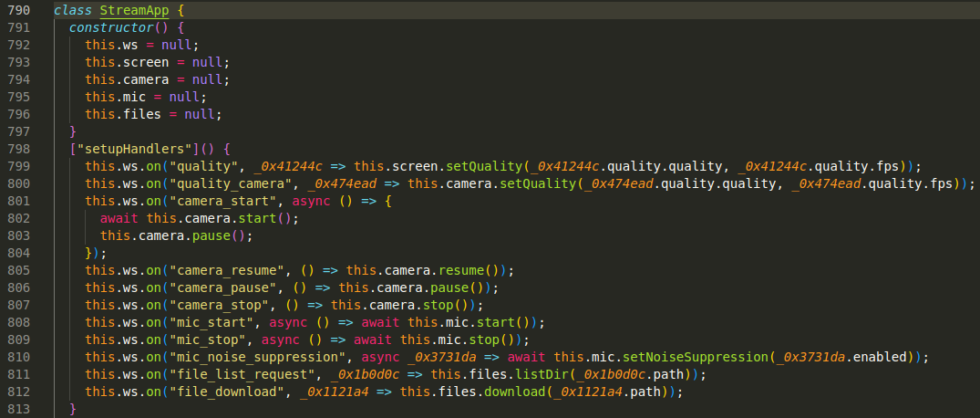Screen dimensions: 980x418
Task: Click the class keyword on line 790
Action: [72, 10]
